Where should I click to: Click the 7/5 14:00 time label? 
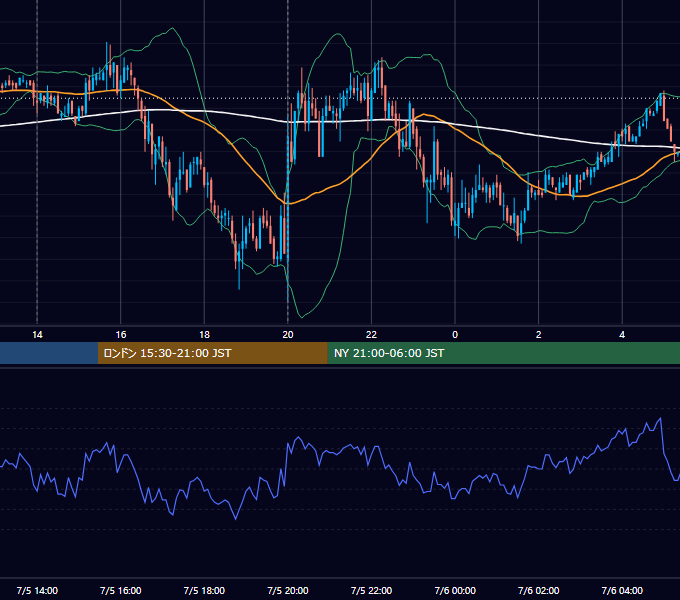coord(37,590)
